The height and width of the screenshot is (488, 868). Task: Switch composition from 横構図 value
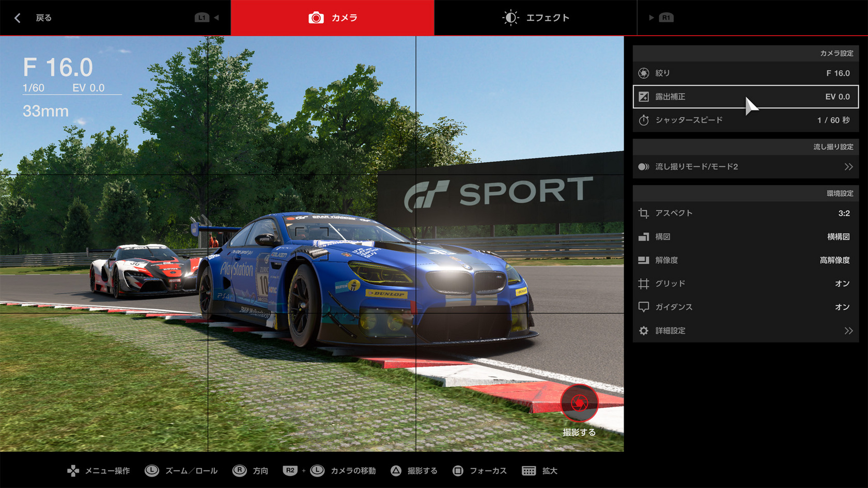[x=838, y=237]
